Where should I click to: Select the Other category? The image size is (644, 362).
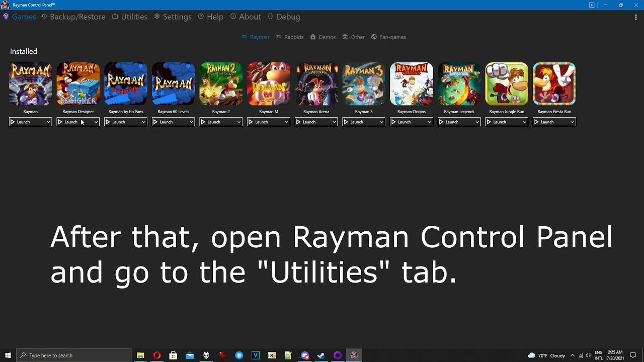tap(354, 37)
